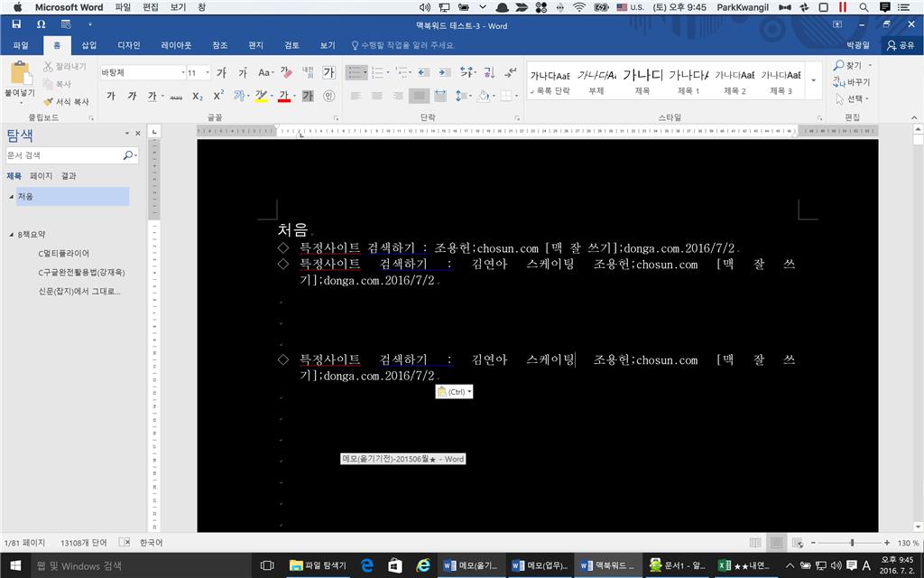Click the numbered list icon
The image size is (924, 578).
tap(378, 72)
